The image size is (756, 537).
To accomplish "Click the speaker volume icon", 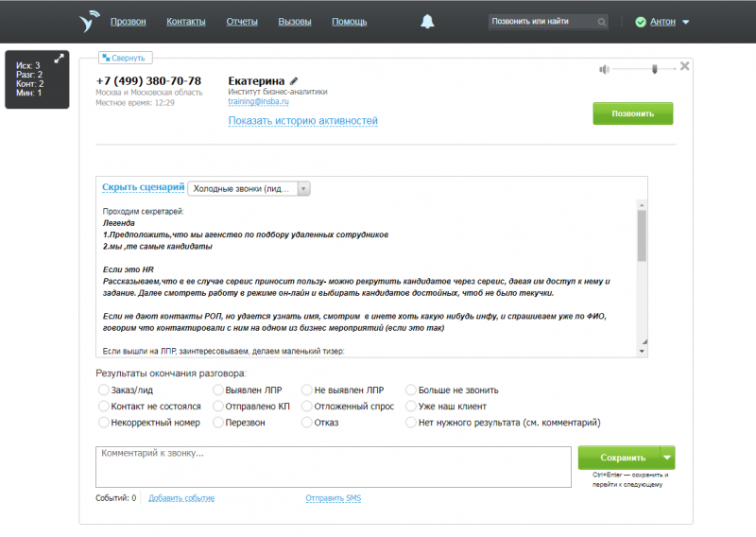I will point(605,69).
